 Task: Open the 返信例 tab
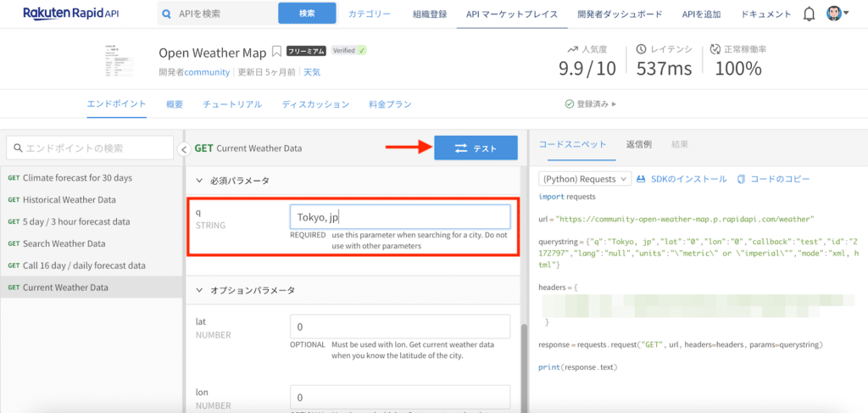click(638, 144)
